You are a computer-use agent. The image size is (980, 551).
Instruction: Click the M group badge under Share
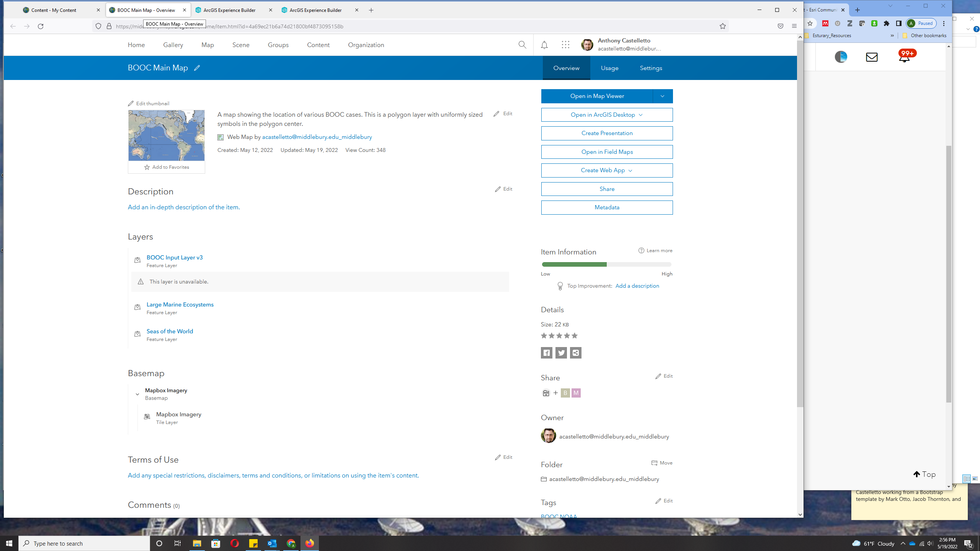tap(576, 393)
